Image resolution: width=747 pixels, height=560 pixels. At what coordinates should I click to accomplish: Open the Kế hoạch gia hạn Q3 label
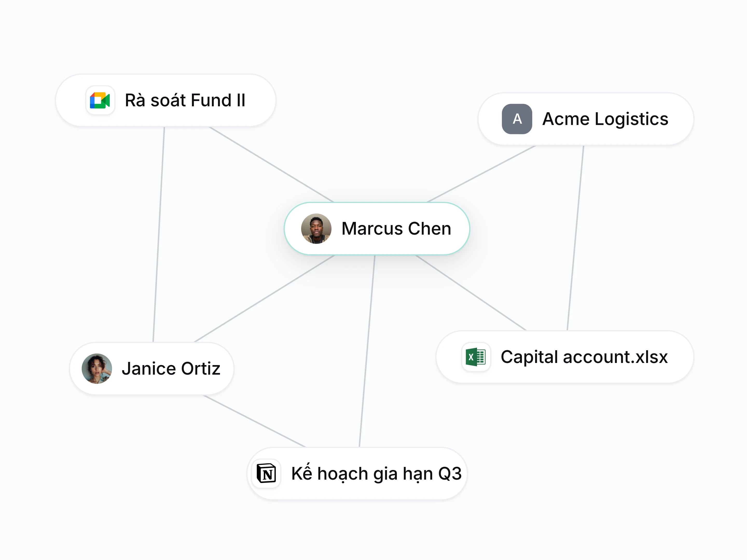(x=377, y=473)
